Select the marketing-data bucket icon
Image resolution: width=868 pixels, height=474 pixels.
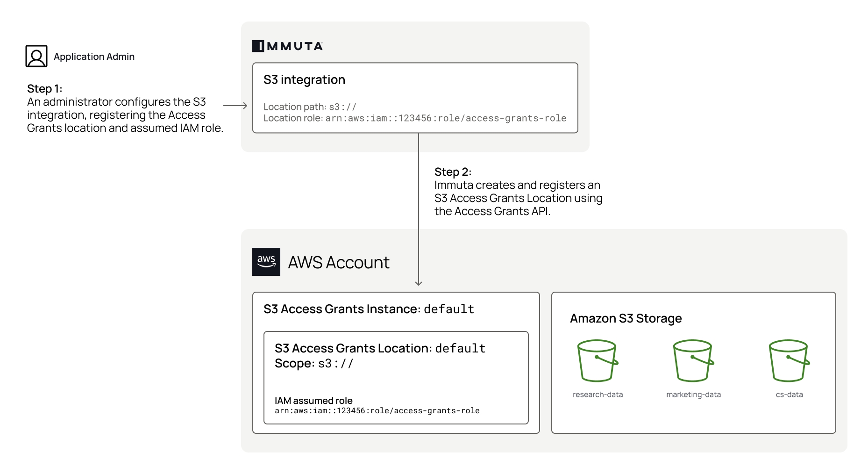coord(693,361)
